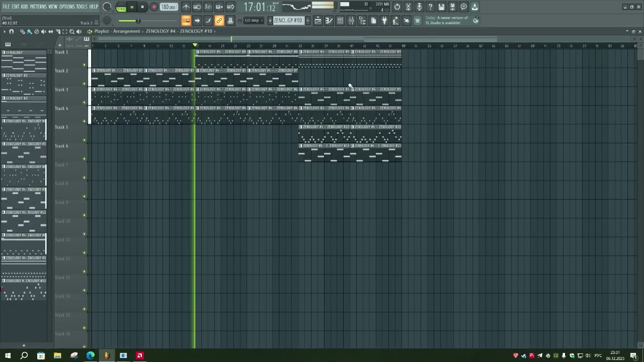Stop playback with the stop button
644x362 pixels.
pos(142,7)
